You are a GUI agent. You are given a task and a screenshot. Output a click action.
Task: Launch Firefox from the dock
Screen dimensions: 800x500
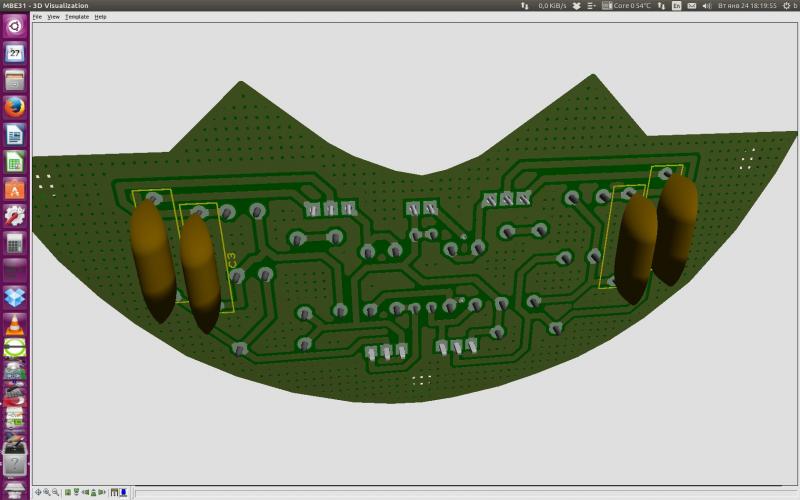point(15,107)
